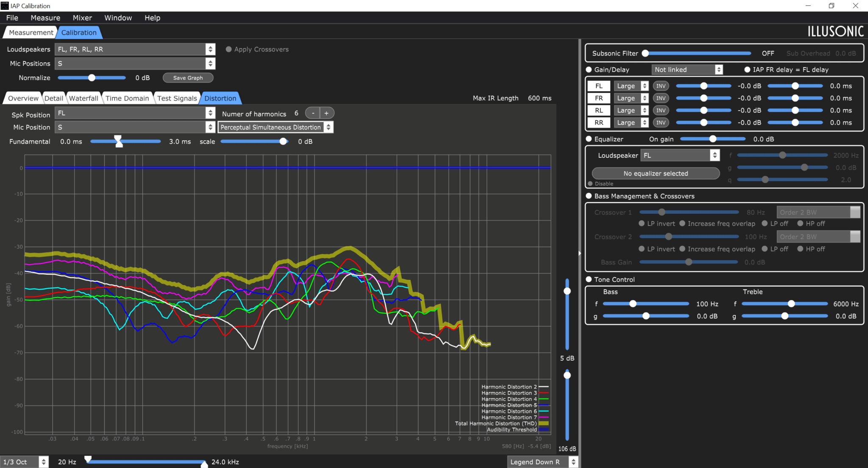Click the Save Graph button
This screenshot has height=468, width=868.
[x=188, y=78]
